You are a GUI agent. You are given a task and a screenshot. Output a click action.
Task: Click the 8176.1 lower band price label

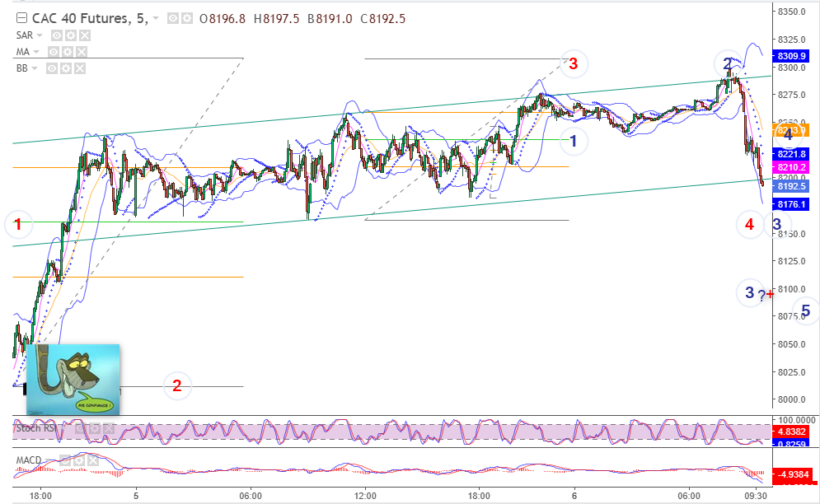791,204
